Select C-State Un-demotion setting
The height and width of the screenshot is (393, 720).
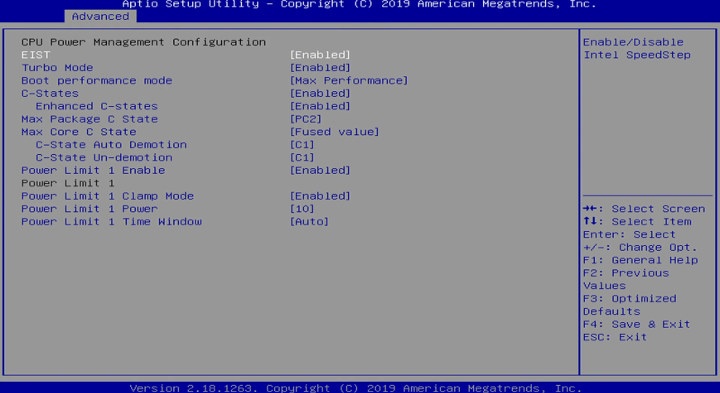coord(104,157)
